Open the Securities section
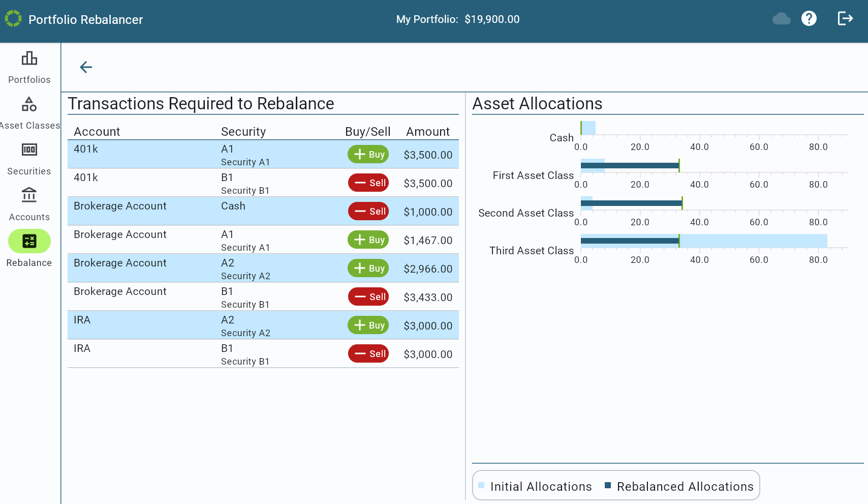Image resolution: width=868 pixels, height=504 pixels. 29,158
